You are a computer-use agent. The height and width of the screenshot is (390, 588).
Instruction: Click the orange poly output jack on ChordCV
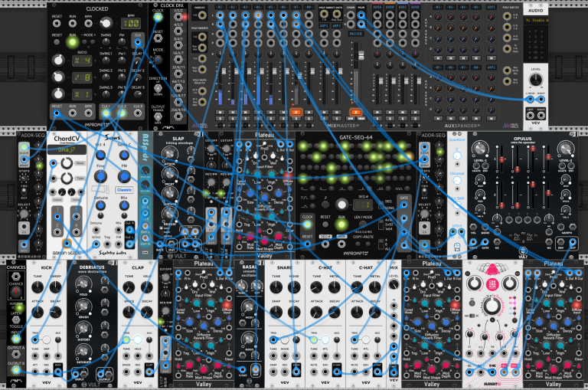[x=67, y=243]
